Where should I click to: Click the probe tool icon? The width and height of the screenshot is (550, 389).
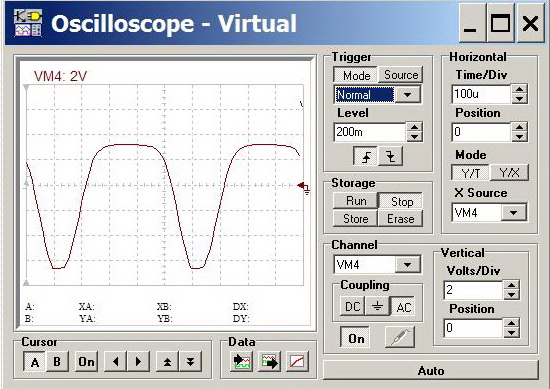400,338
